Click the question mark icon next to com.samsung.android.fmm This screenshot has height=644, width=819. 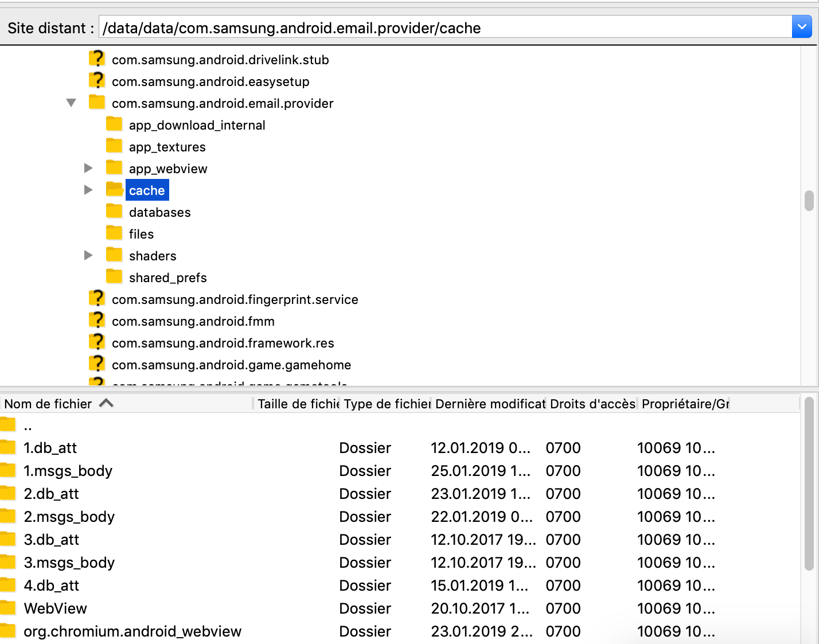click(x=97, y=320)
